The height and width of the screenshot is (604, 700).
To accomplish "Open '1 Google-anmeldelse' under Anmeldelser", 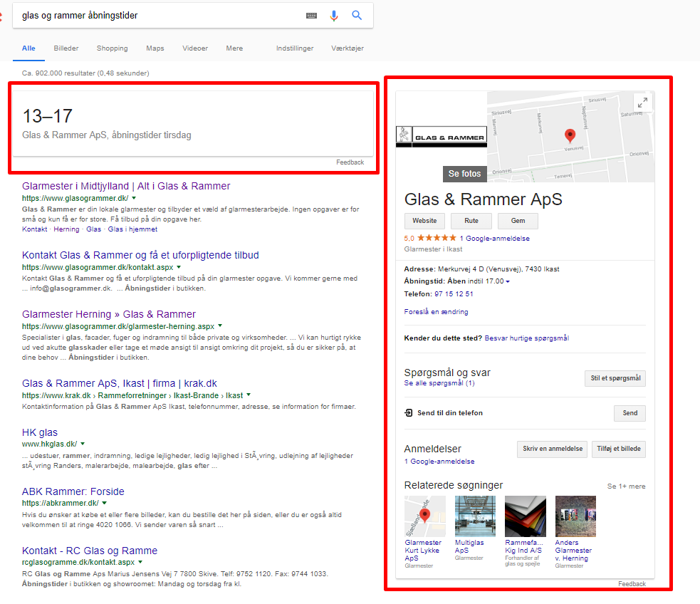I will (439, 461).
